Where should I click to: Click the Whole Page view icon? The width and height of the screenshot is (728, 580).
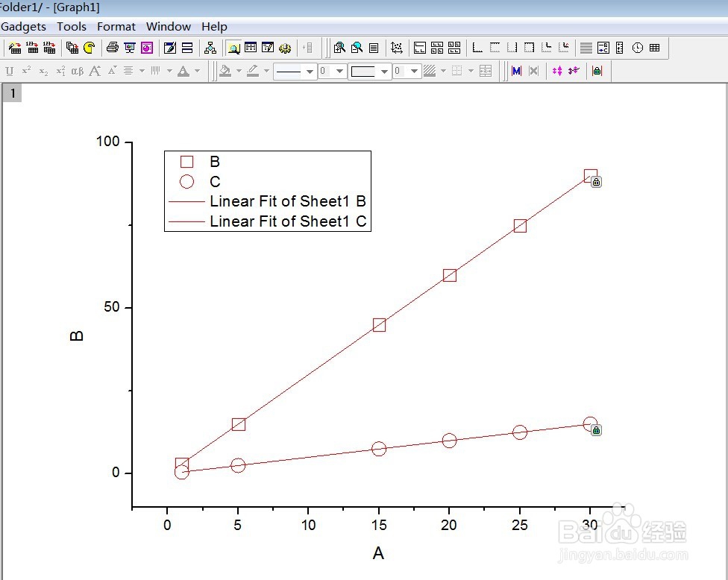pyautogui.click(x=374, y=47)
